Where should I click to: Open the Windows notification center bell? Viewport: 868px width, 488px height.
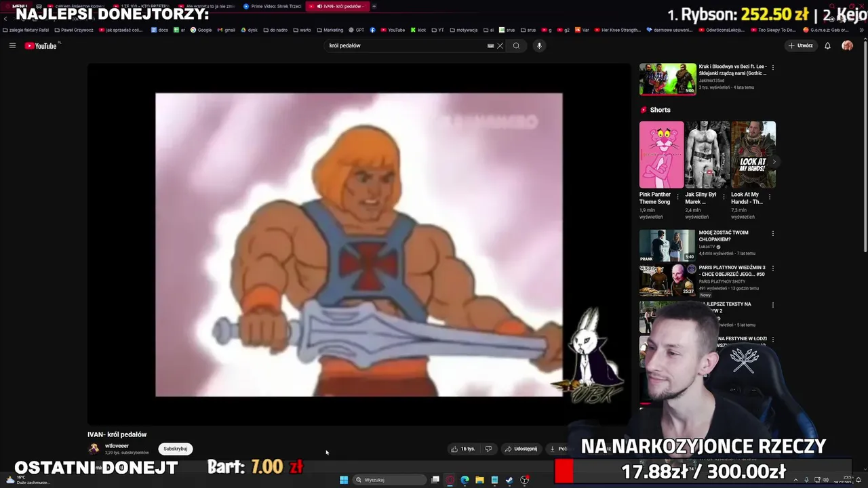[859, 480]
